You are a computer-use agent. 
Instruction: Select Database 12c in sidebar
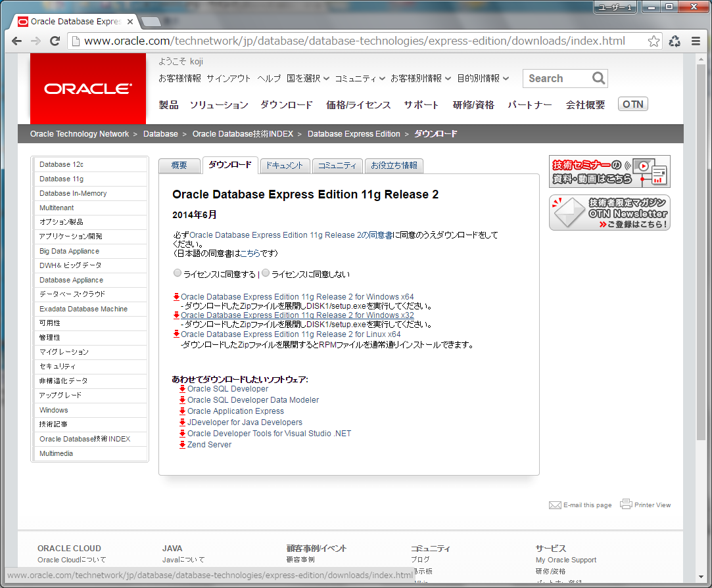tap(91, 164)
